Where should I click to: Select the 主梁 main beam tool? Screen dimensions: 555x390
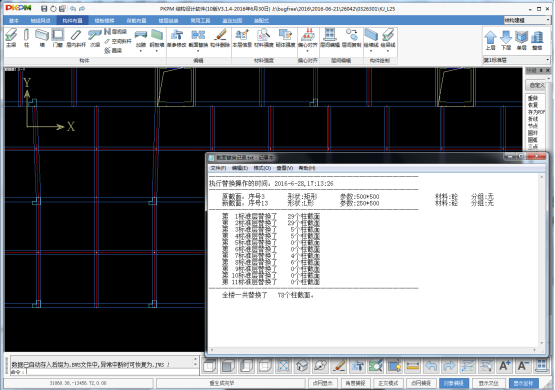(11, 38)
